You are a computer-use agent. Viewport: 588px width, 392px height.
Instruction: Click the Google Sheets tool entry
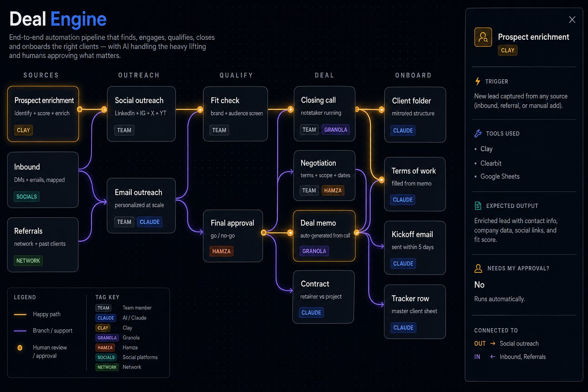pyautogui.click(x=500, y=176)
